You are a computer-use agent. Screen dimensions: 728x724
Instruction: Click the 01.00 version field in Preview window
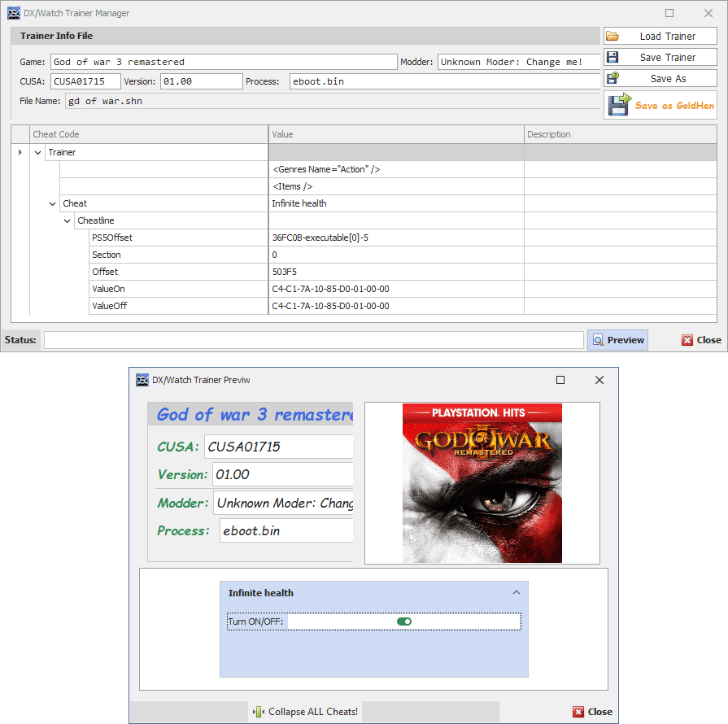(283, 474)
